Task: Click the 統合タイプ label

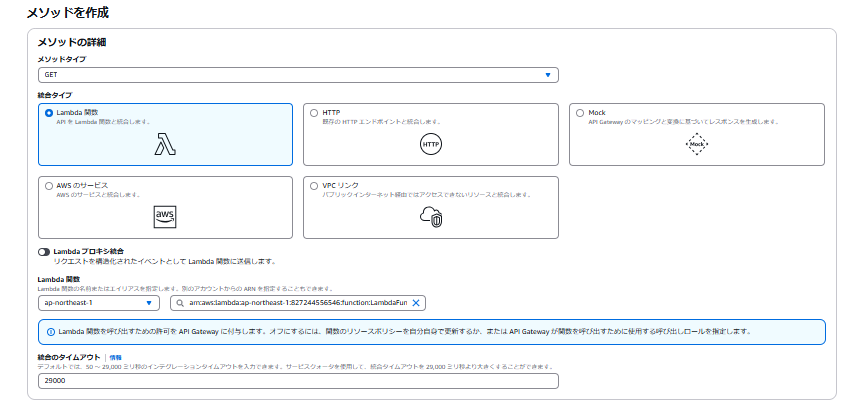Action: 55,95
